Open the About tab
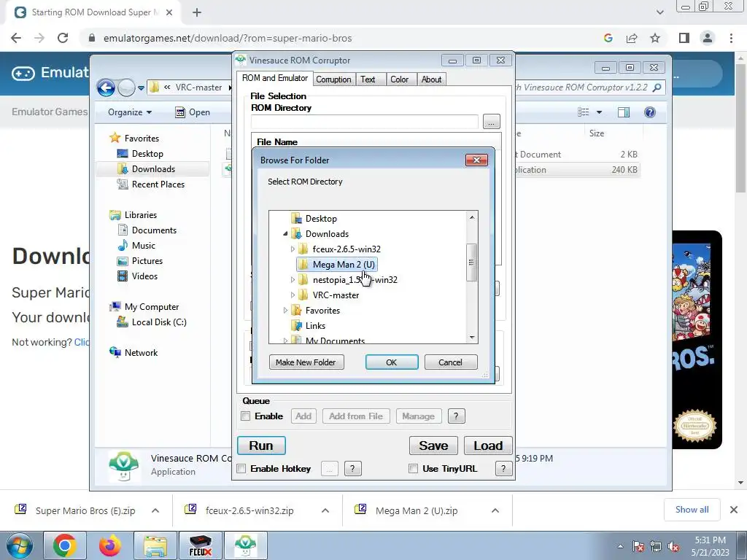Screen dimensions: 747x560 pos(431,79)
